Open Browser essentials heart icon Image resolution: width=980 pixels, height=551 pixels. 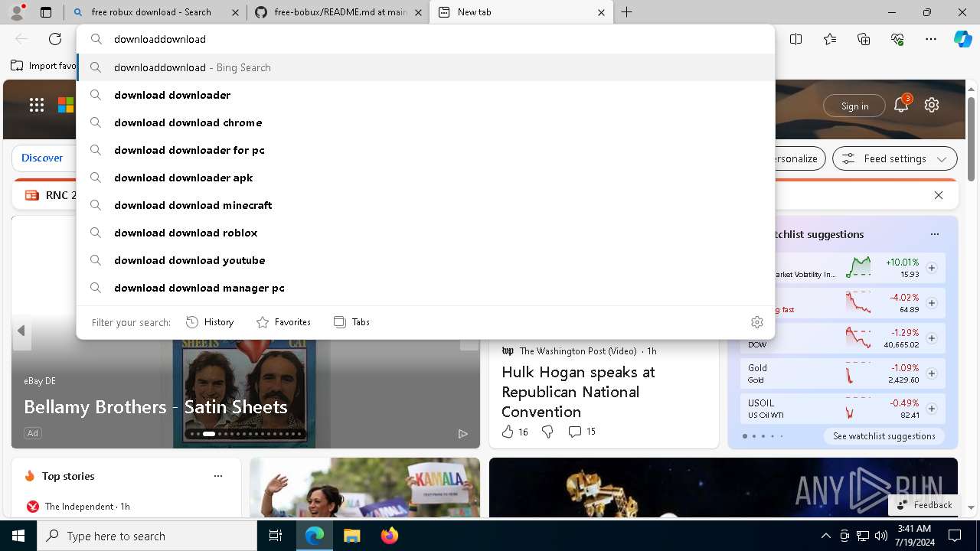pos(897,39)
